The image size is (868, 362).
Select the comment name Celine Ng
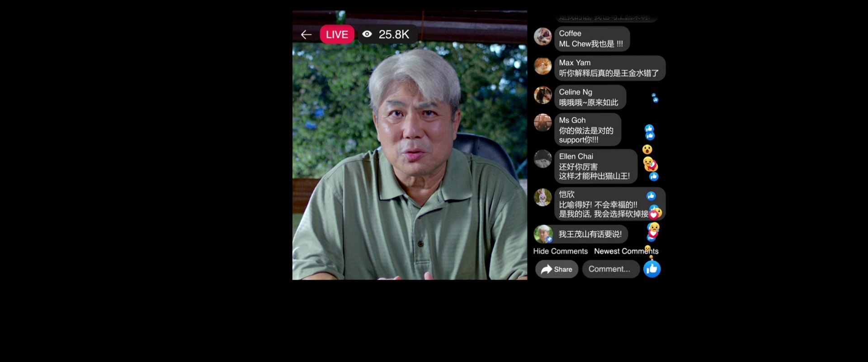click(x=576, y=92)
